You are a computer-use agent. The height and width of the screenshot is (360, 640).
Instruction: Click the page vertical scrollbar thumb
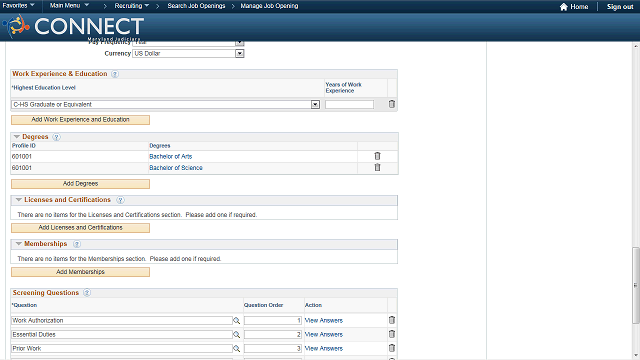click(636, 285)
